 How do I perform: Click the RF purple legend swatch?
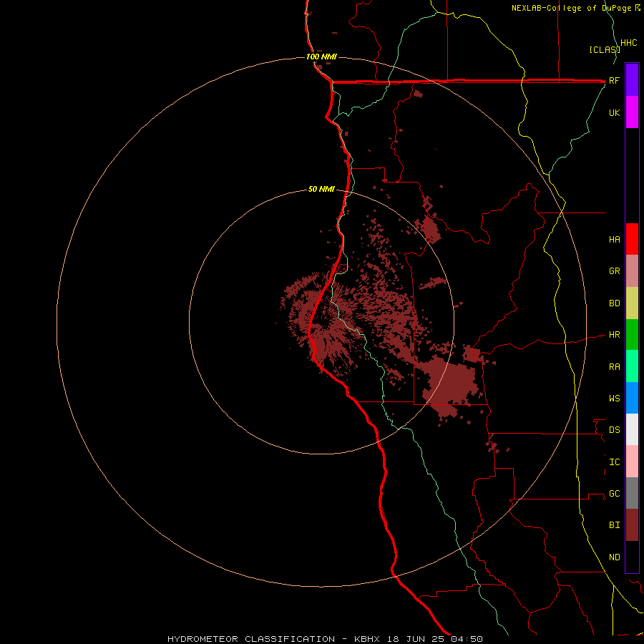coord(632,80)
